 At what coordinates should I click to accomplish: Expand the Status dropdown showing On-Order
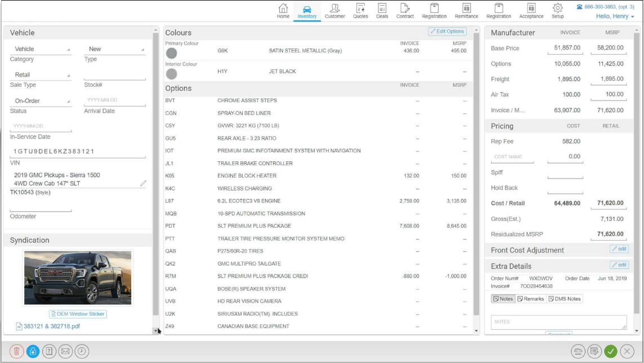[x=41, y=101]
